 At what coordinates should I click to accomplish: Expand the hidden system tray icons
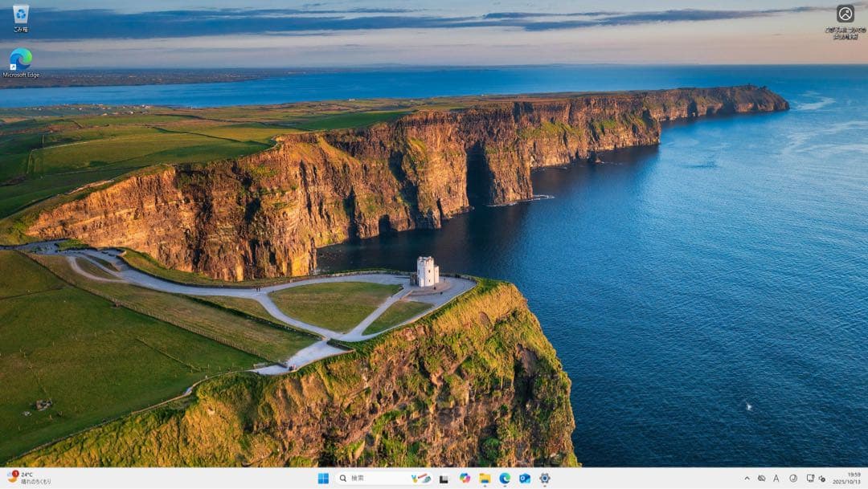point(747,479)
